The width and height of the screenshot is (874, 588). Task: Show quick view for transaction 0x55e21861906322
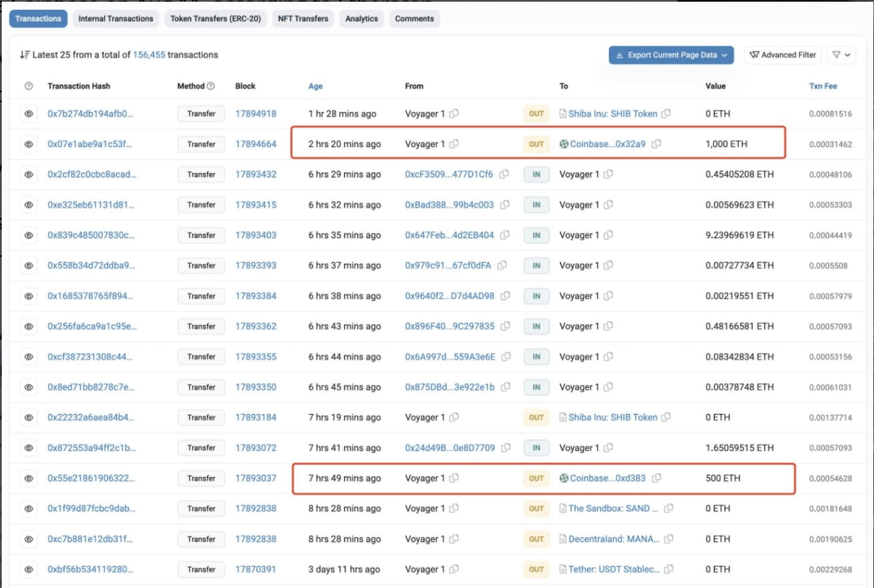(29, 478)
